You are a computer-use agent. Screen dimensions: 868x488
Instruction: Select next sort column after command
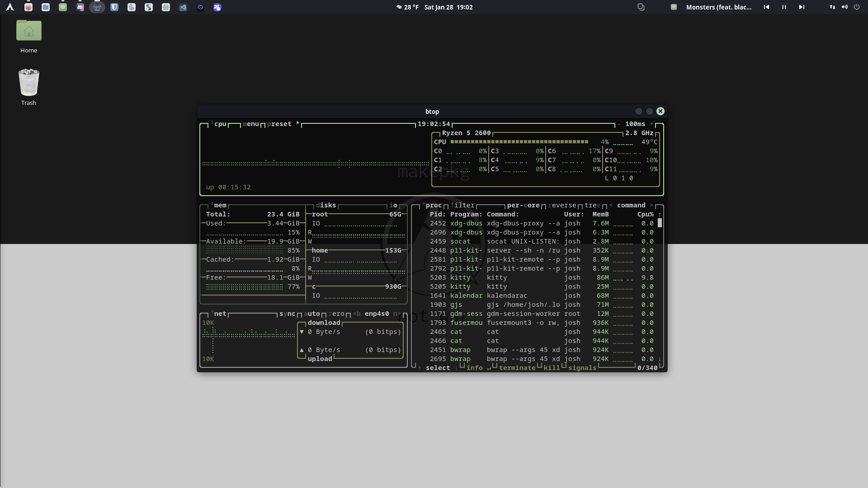(x=651, y=205)
